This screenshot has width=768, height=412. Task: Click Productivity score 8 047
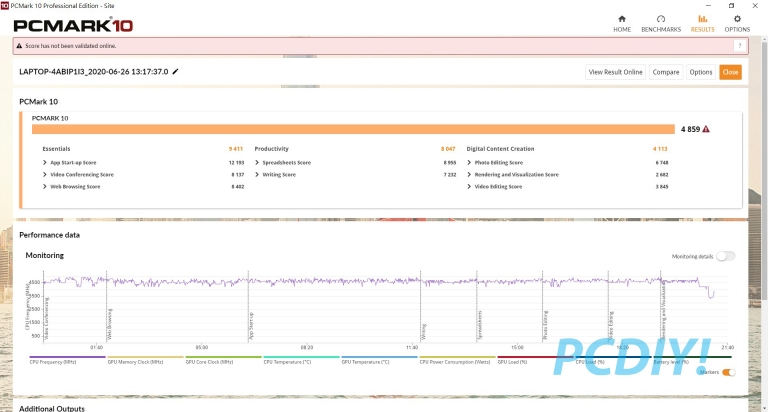(448, 149)
